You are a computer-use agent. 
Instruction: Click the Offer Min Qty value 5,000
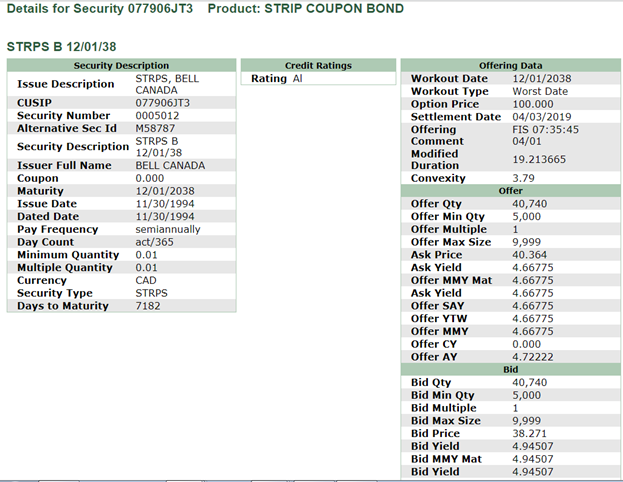526,216
